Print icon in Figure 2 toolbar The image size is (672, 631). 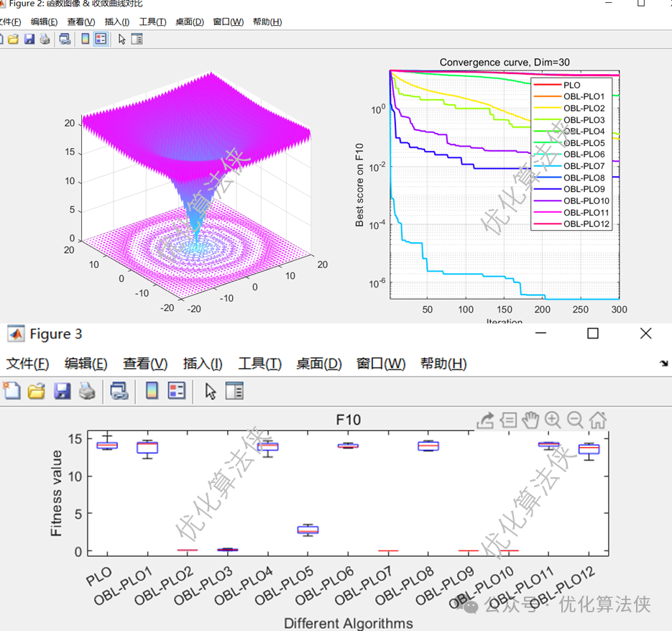[45, 39]
